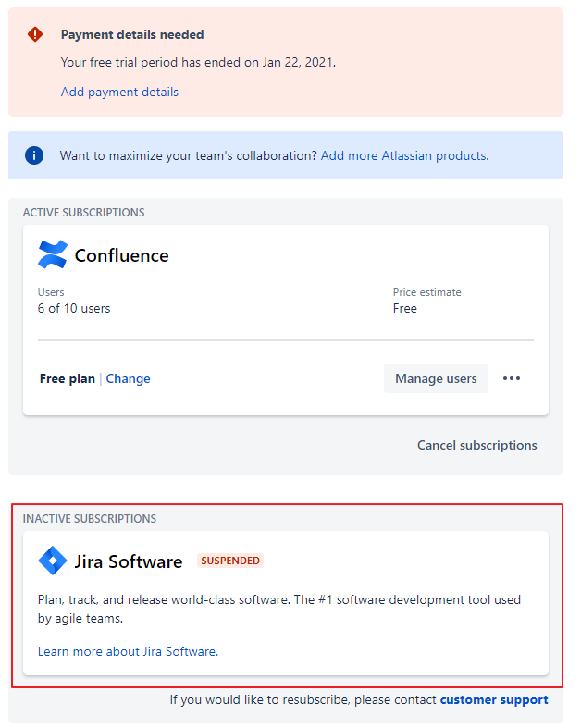Click the Free plan label

click(67, 378)
